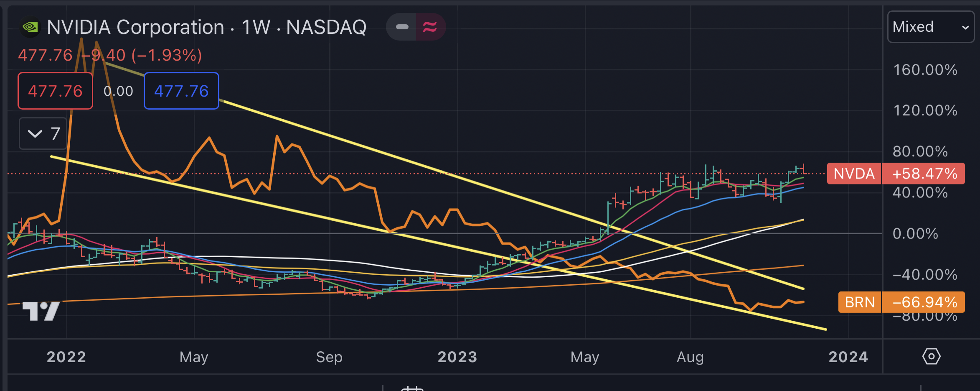Image resolution: width=980 pixels, height=391 pixels.
Task: Click the red 477.76 sell button
Action: coord(55,91)
